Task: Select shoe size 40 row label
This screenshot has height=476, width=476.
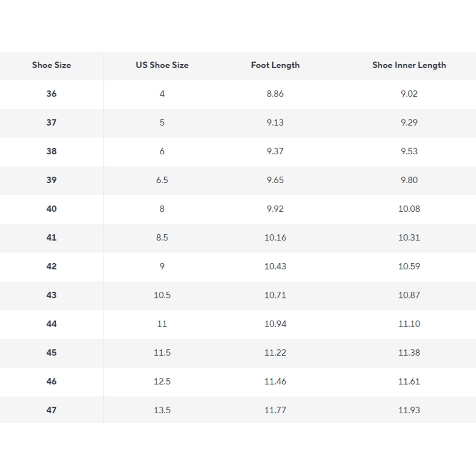Action: pos(51,209)
